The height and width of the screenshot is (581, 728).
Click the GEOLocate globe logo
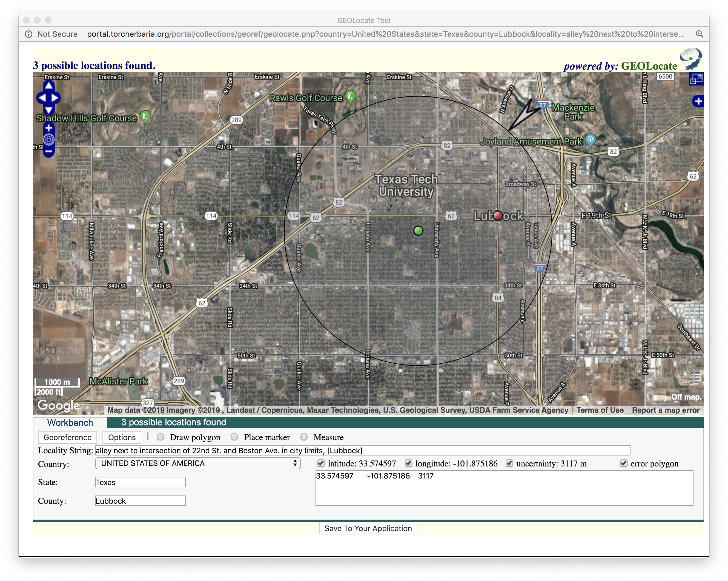[x=690, y=59]
